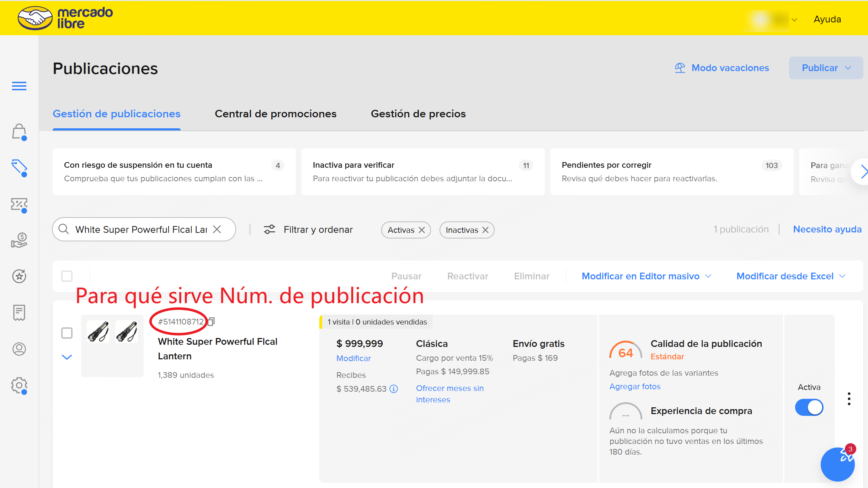Open the money-in-hand billing sidebar section
The height and width of the screenshot is (488, 868).
(x=19, y=240)
